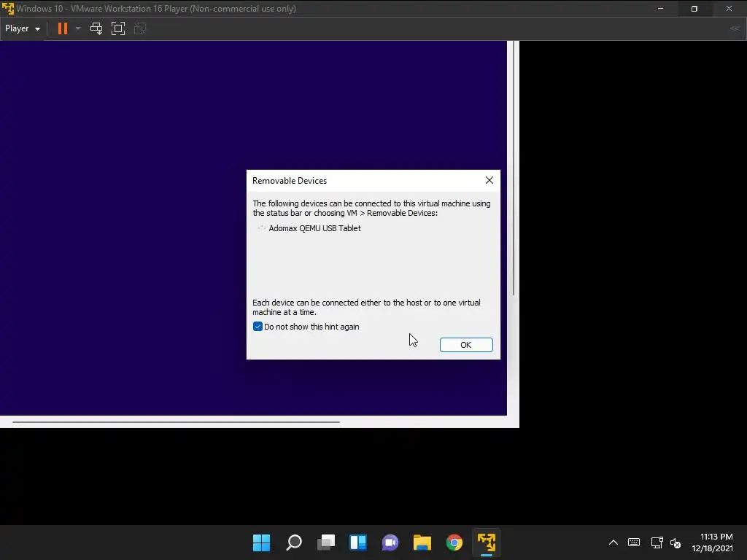Send Ctrl+Alt+Del to virtual machine

click(x=96, y=28)
